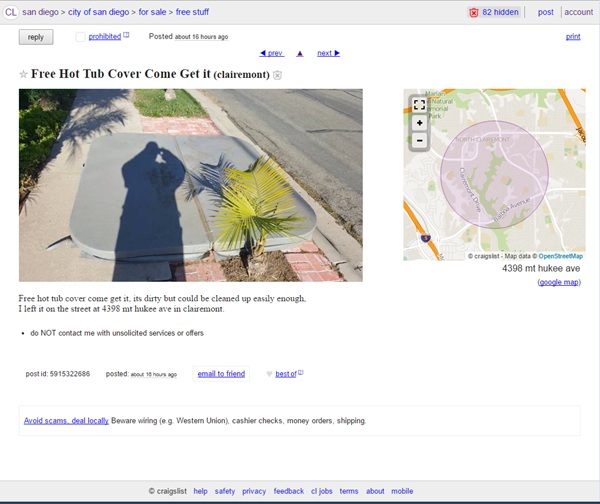This screenshot has height=504, width=600.
Task: Open the google map link
Action: (558, 282)
